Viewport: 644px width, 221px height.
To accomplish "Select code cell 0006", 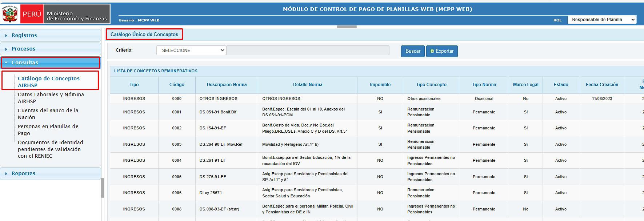I will coord(177,193).
